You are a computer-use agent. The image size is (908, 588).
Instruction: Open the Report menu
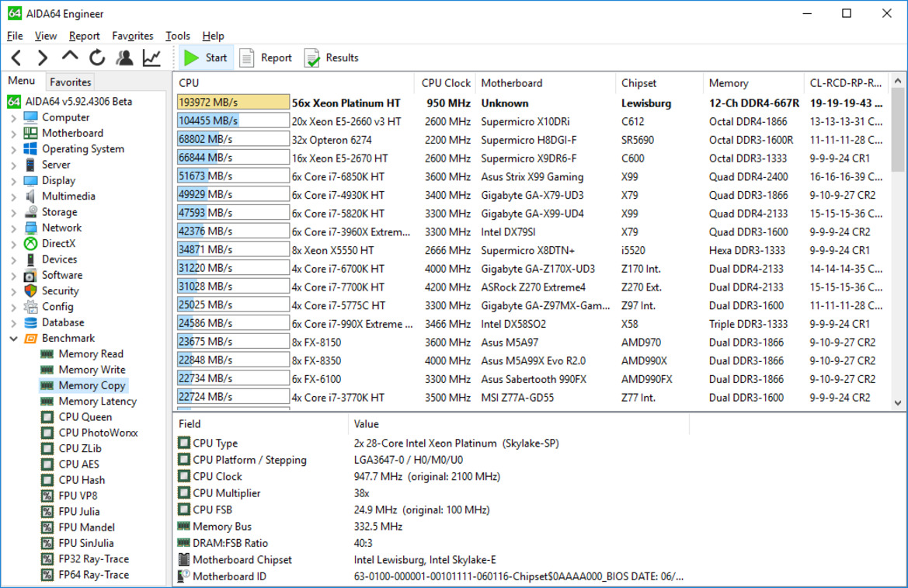(84, 36)
